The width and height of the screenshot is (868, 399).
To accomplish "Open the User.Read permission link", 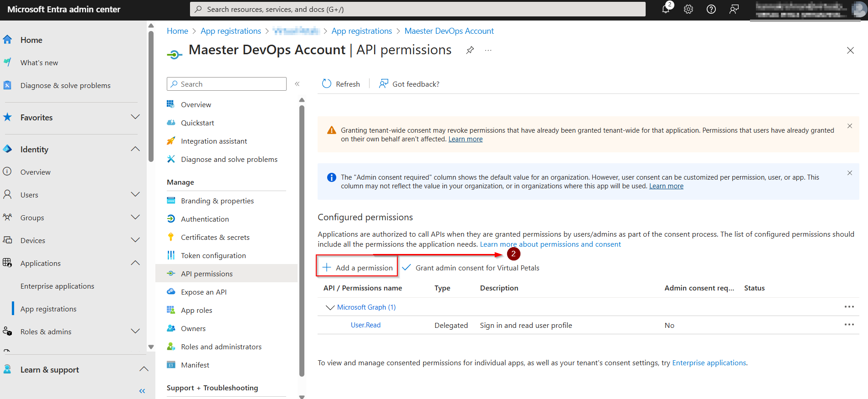I will coord(365,325).
